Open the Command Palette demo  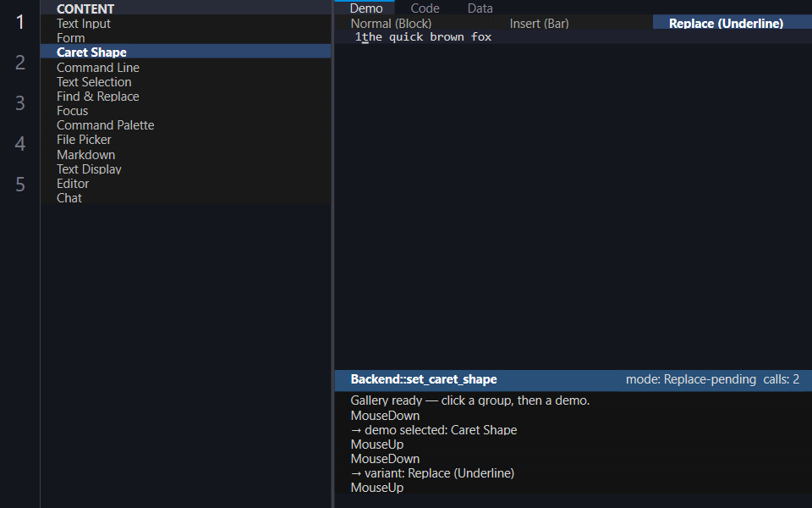pos(185,125)
